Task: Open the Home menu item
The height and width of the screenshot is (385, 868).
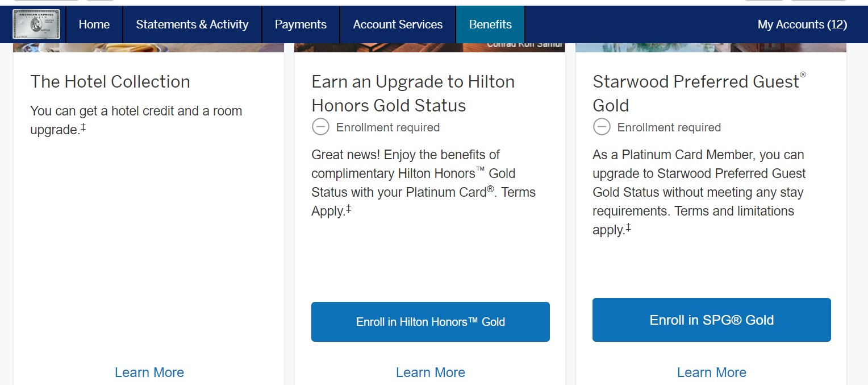Action: [x=94, y=24]
